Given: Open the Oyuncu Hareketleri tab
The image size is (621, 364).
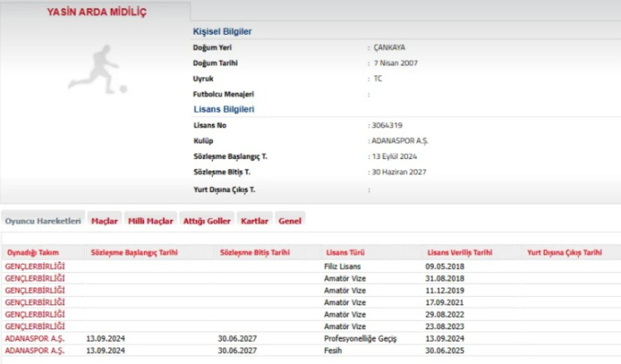Looking at the screenshot, I should coord(42,221).
